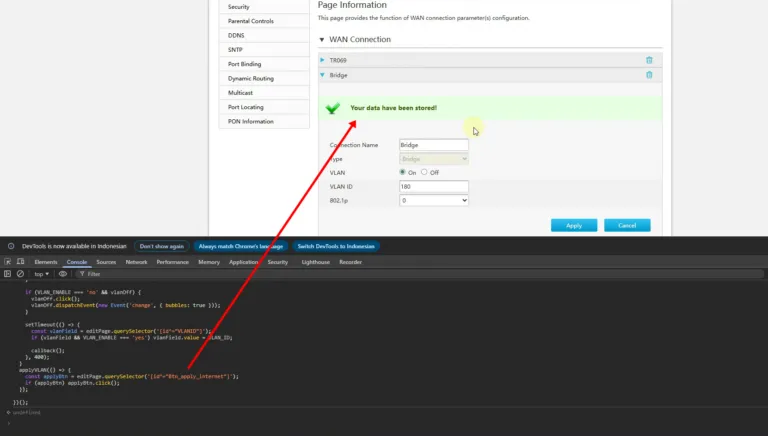Click the Cancel button
The height and width of the screenshot is (436, 768).
(x=627, y=225)
